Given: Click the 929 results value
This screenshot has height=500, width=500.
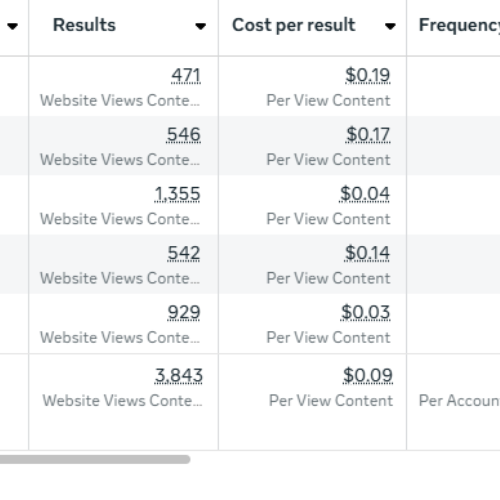Looking at the screenshot, I should tap(184, 313).
